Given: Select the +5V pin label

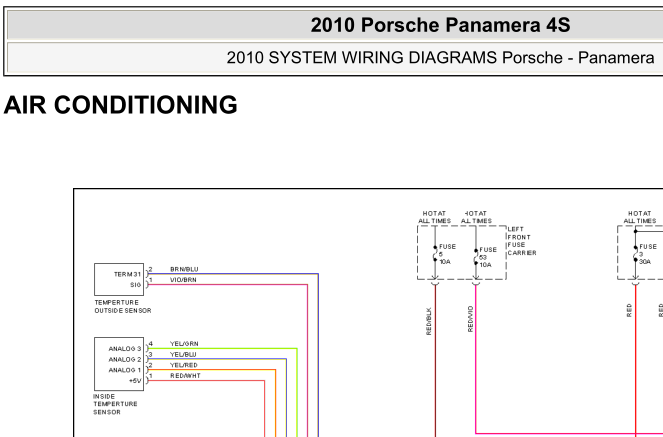Looking at the screenshot, I should click(x=135, y=381).
